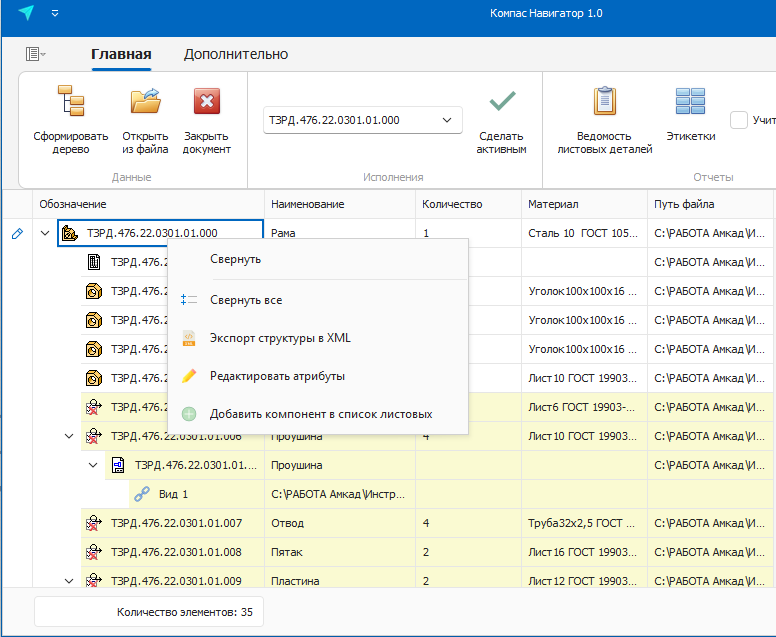Screen dimensions: 776x637
Task: Close document via Закрыть документ icon
Action: click(206, 103)
